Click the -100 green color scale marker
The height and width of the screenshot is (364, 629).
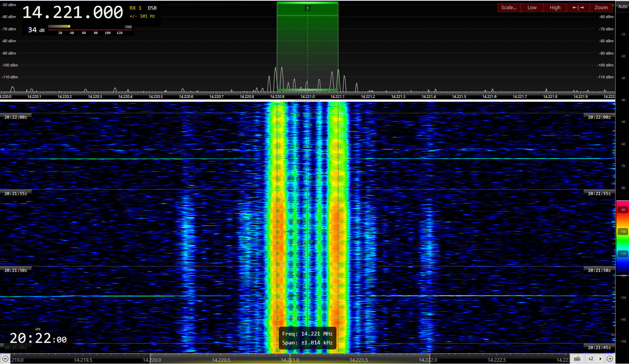pos(623,232)
